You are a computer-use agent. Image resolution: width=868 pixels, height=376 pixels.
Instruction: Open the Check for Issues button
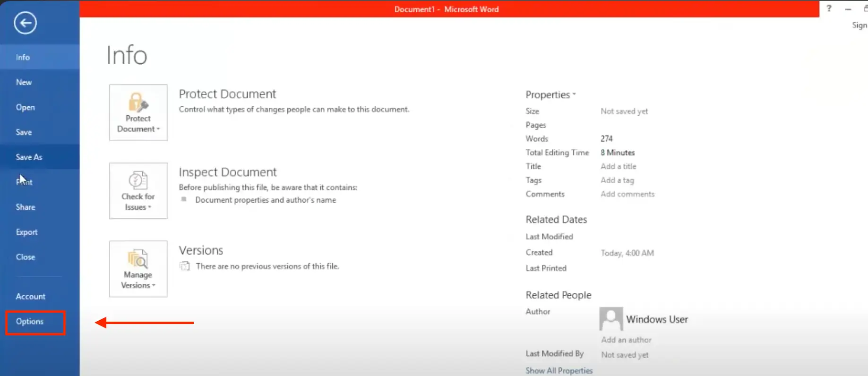point(138,191)
